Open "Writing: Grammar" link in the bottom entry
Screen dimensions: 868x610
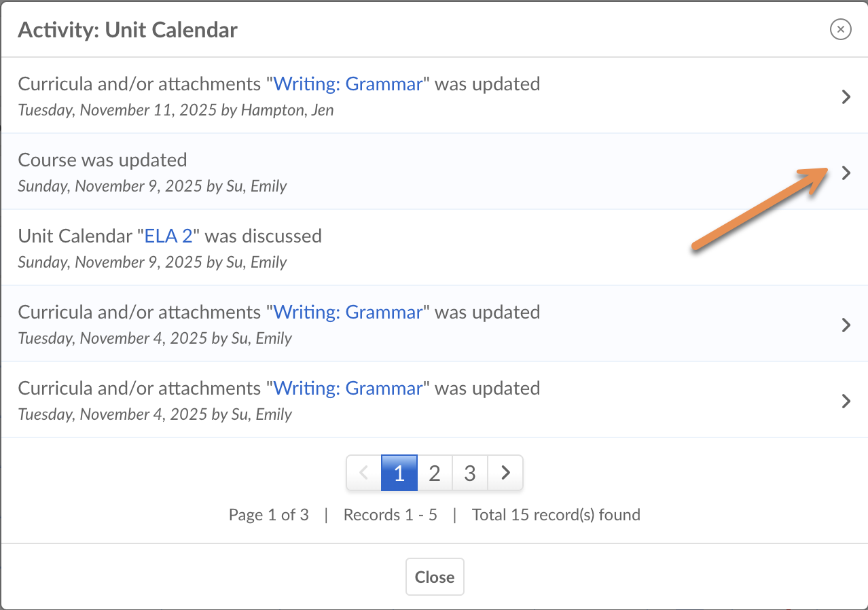click(347, 389)
